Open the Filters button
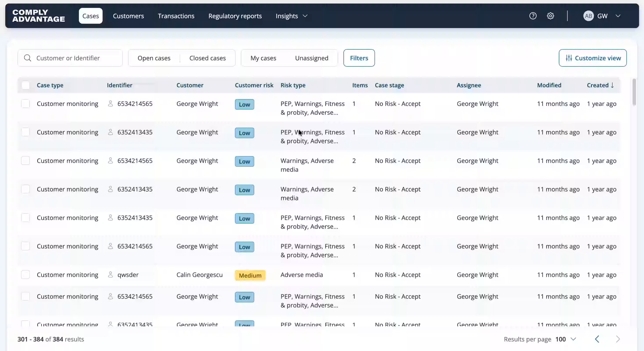Screen dimensions: 644x351 pyautogui.click(x=359, y=58)
